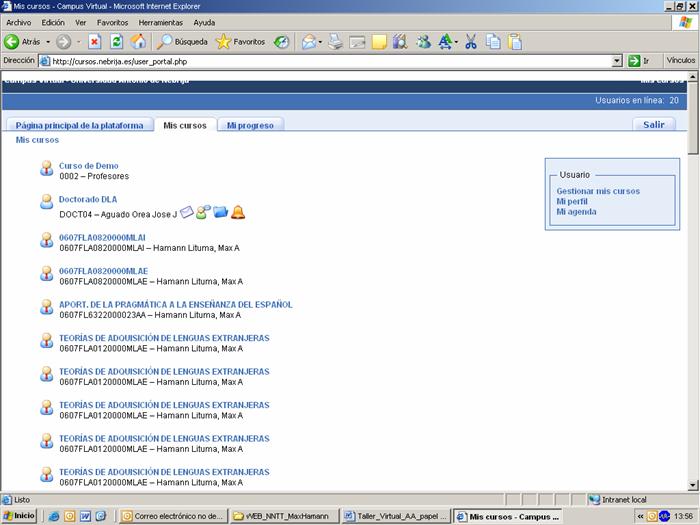This screenshot has height=525, width=700.
Task: Open the Mi perfil link
Action: (x=572, y=201)
